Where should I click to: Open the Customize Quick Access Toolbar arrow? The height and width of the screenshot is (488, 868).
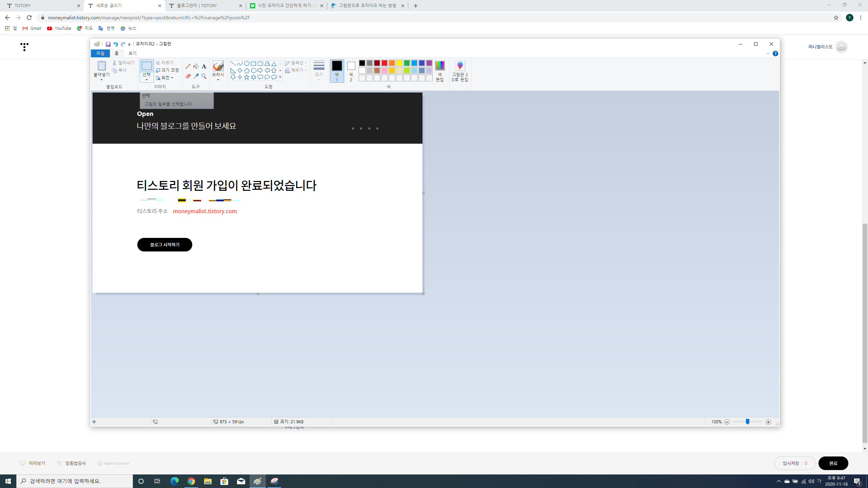point(129,44)
